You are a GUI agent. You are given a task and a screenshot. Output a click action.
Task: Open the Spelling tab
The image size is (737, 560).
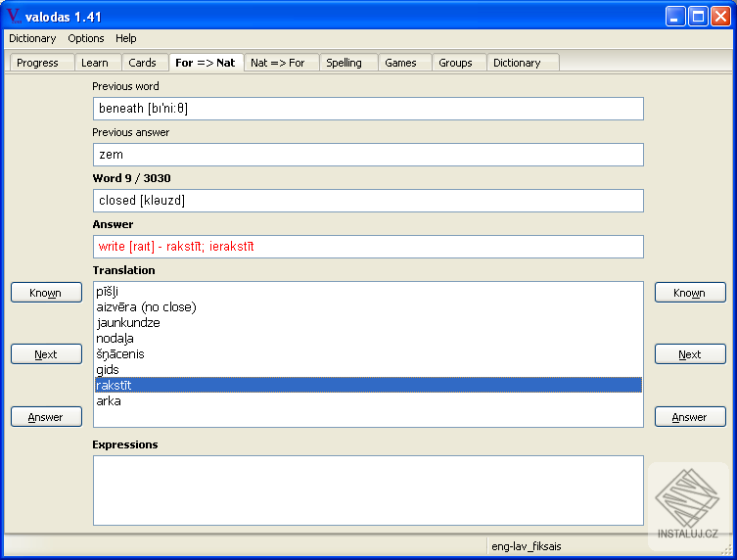345,63
